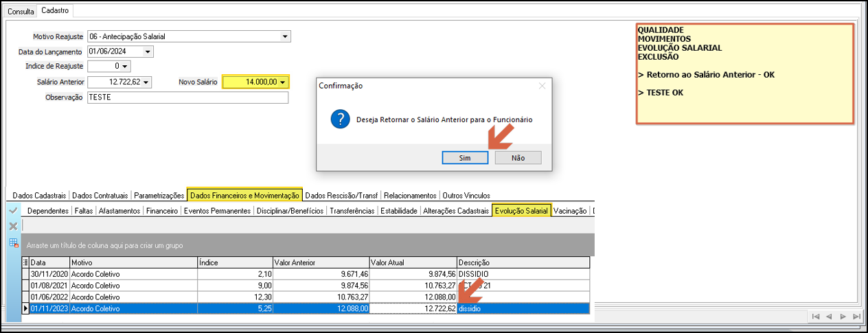Screen dimensions: 868x333
Task: Open the Motivo Reajuste dropdown
Action: click(286, 36)
